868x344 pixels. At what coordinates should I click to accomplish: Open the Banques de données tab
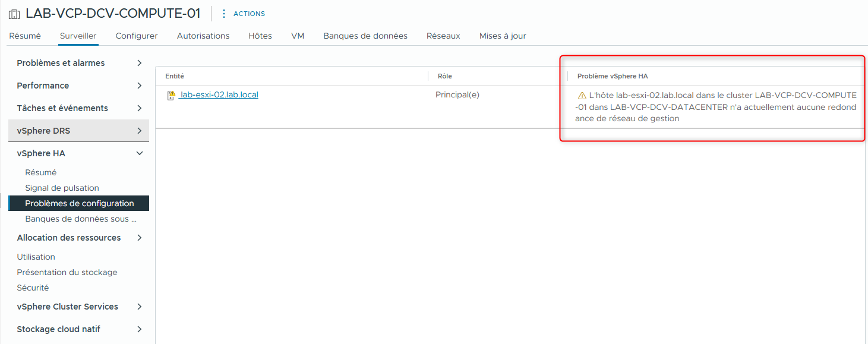365,36
